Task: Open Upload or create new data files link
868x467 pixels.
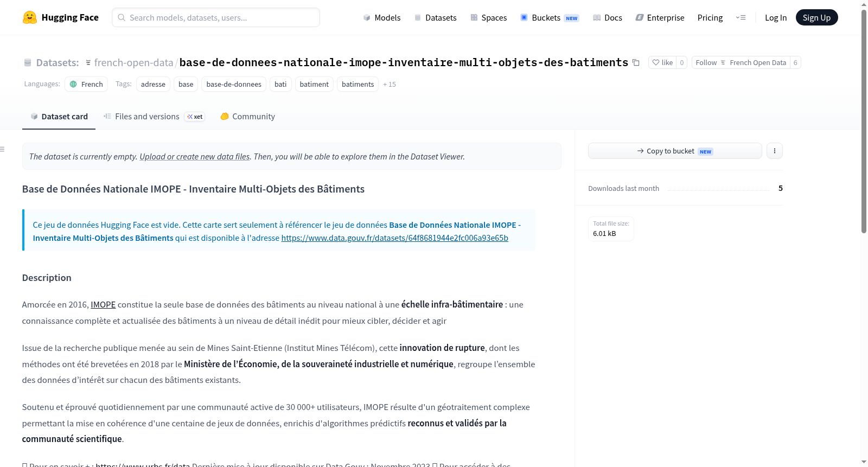Action: (195, 157)
